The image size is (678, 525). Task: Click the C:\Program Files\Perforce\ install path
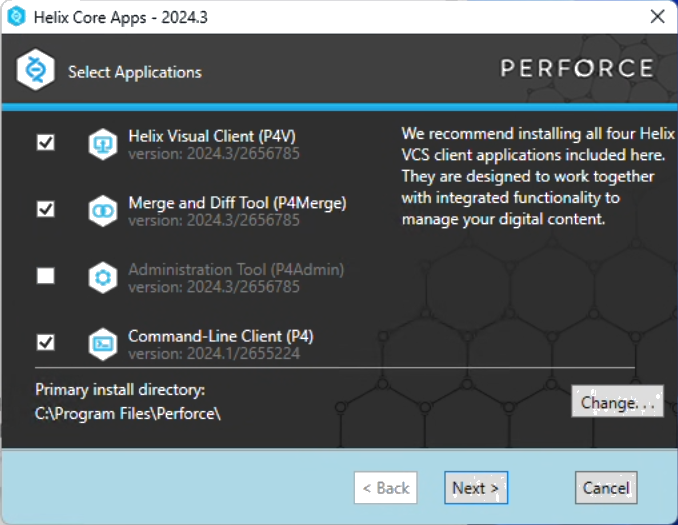pos(128,413)
